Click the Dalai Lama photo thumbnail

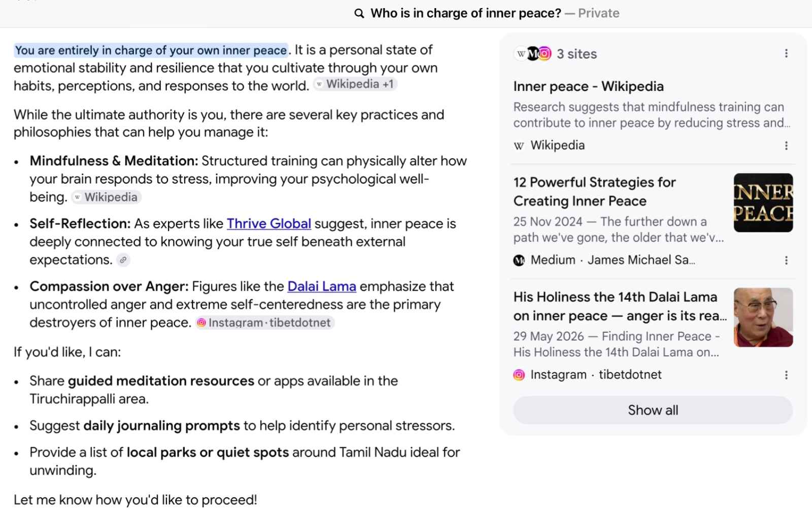[763, 318]
